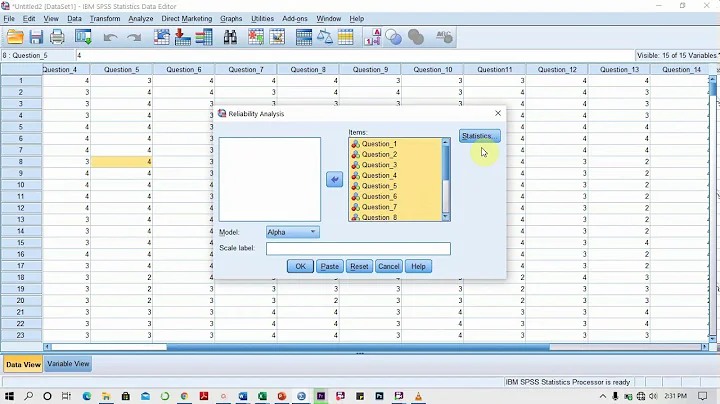Click the Spell Check ABC icon
720x404 pixels.
444,37
